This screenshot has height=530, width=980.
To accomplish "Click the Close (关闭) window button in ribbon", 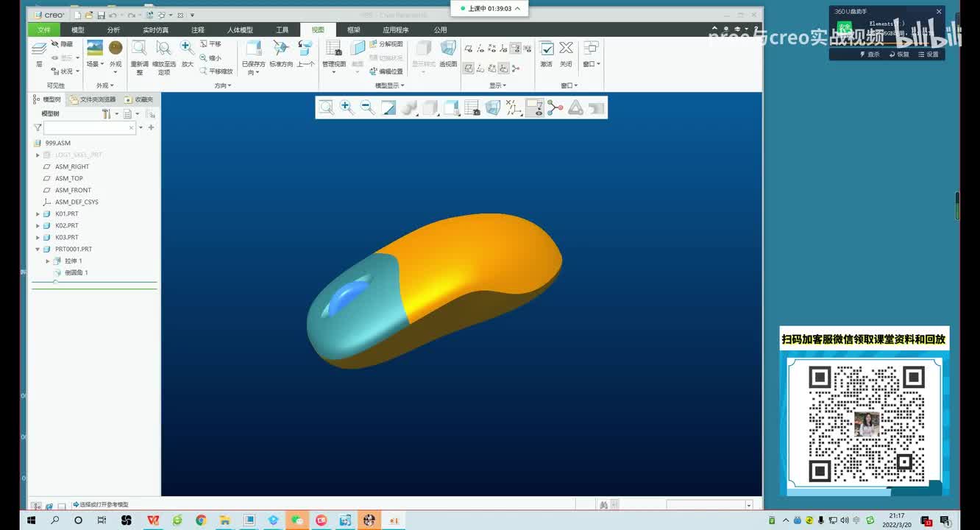I will (566, 54).
